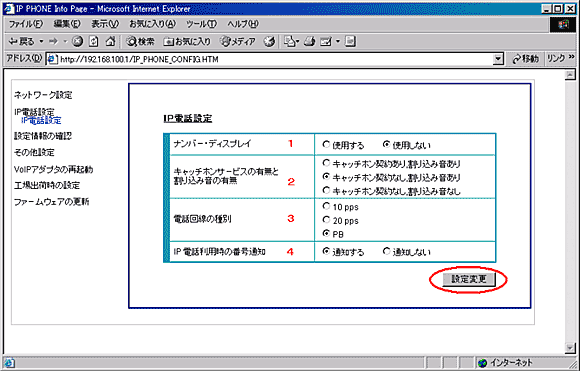Stop page loading with the Stop icon
Screen dimensions: 580x371
(77, 41)
